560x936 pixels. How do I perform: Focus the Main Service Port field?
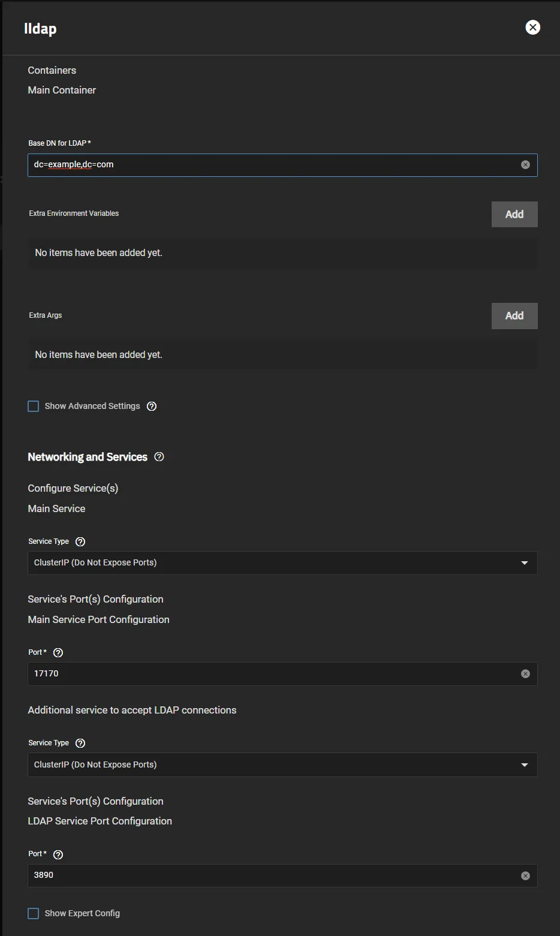click(270, 674)
